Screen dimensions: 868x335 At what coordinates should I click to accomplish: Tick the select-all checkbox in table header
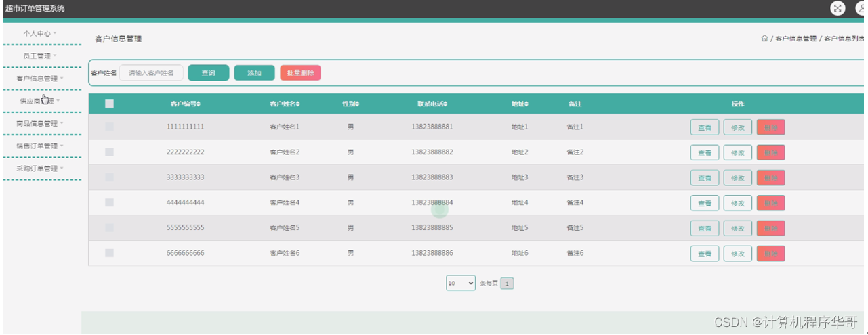click(110, 104)
